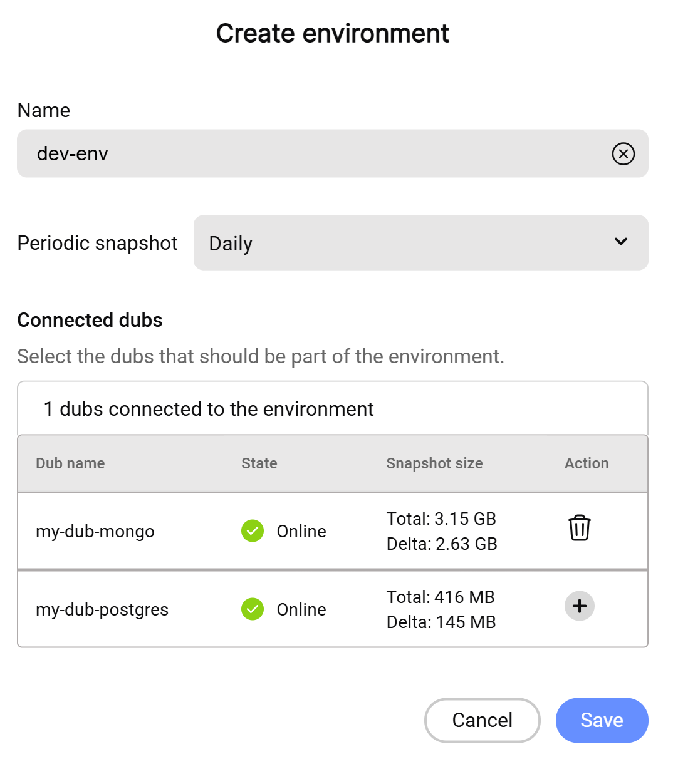Screen dimensions: 673x784
Task: Click the chevron arrow in the snapshot dropdown
Action: coord(620,242)
